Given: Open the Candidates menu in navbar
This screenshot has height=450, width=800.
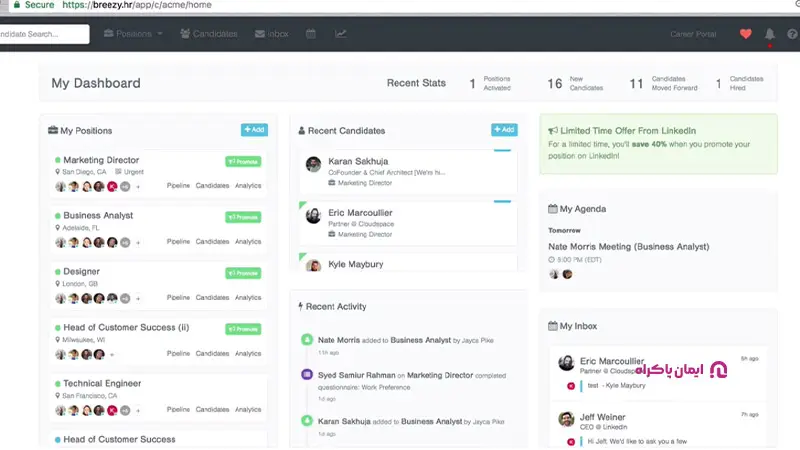Looking at the screenshot, I should coord(209,34).
